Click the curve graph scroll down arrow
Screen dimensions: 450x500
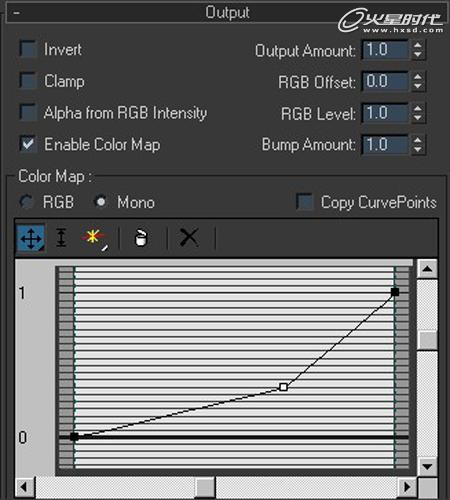pos(427,466)
